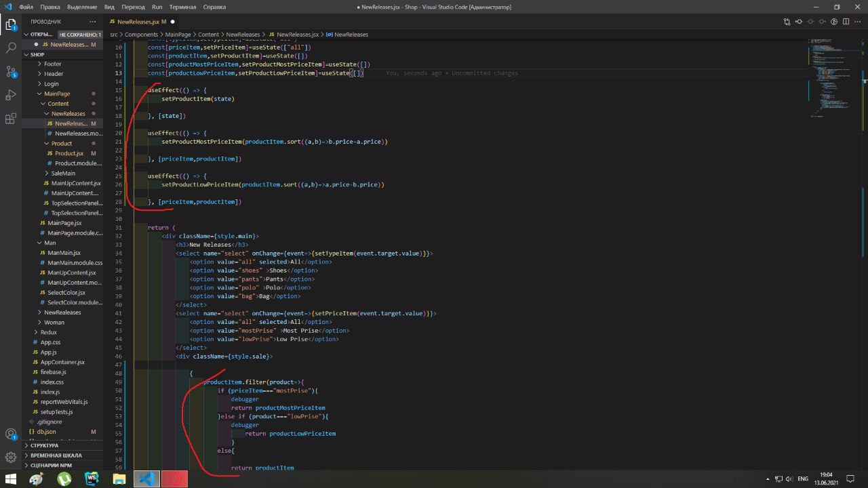Open the Справка menu
The image size is (868, 488).
click(x=214, y=7)
